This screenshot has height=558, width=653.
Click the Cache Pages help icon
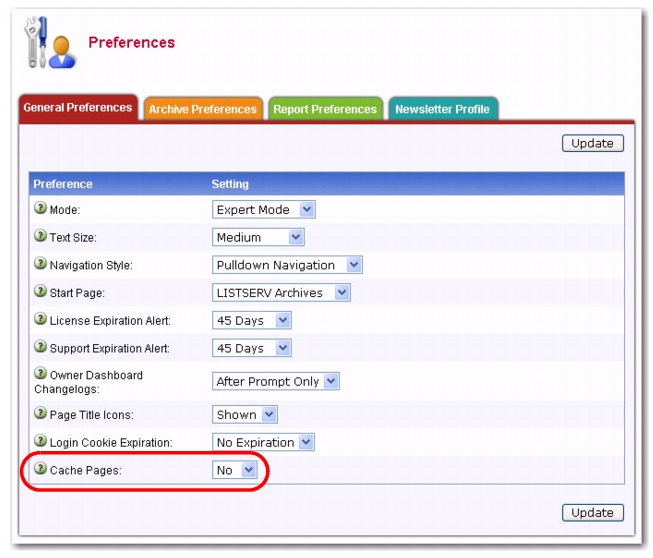tap(40, 470)
